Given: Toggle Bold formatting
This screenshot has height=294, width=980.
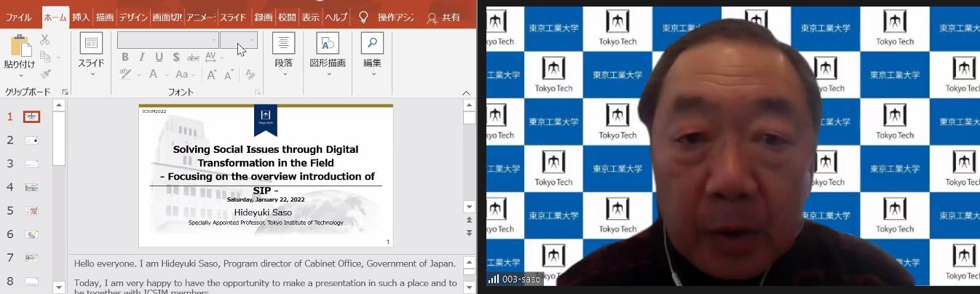Looking at the screenshot, I should pyautogui.click(x=125, y=57).
